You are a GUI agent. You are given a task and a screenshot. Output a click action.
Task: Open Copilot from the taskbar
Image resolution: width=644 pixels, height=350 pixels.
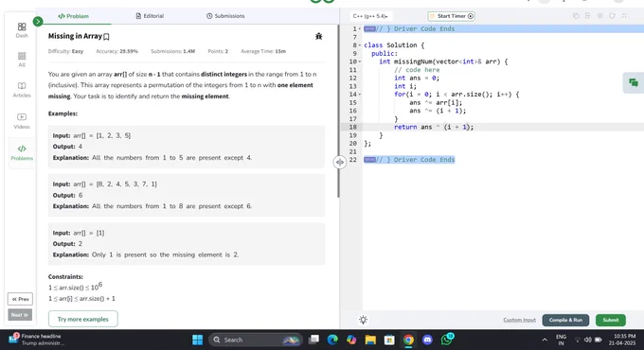(x=351, y=340)
